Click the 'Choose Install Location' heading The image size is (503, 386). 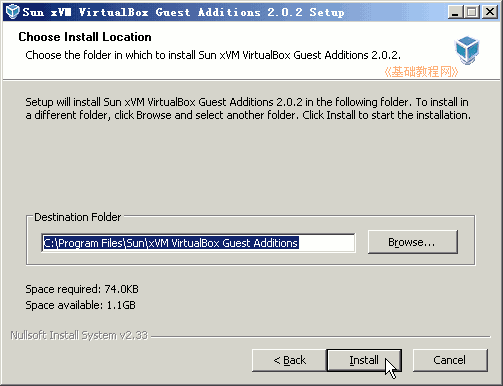click(85, 37)
